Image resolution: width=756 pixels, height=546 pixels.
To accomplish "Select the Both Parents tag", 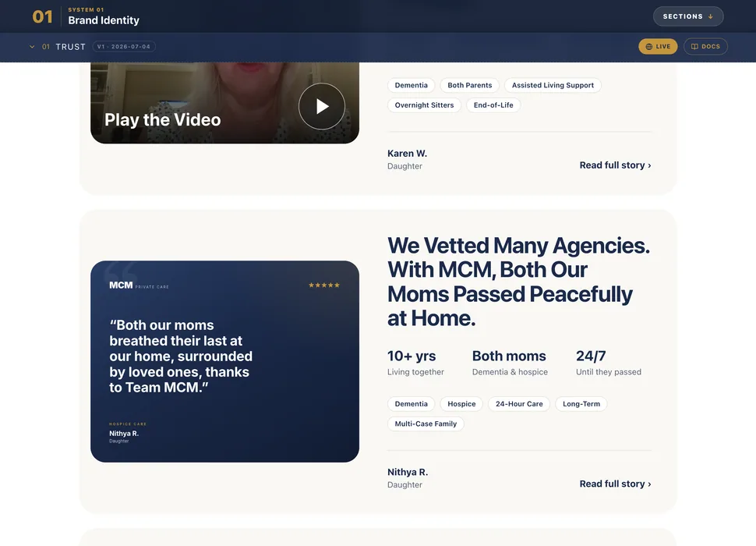I will pyautogui.click(x=470, y=85).
